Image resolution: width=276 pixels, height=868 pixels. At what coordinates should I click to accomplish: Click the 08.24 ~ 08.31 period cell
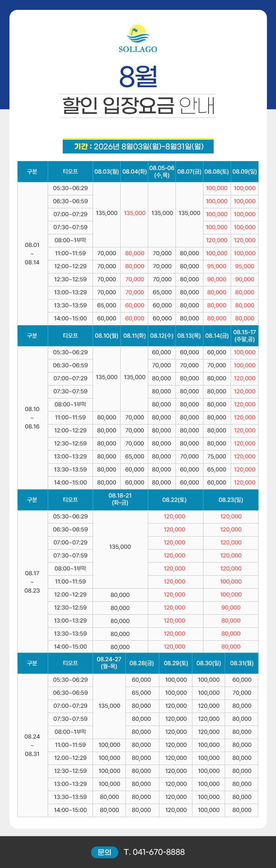[32, 745]
